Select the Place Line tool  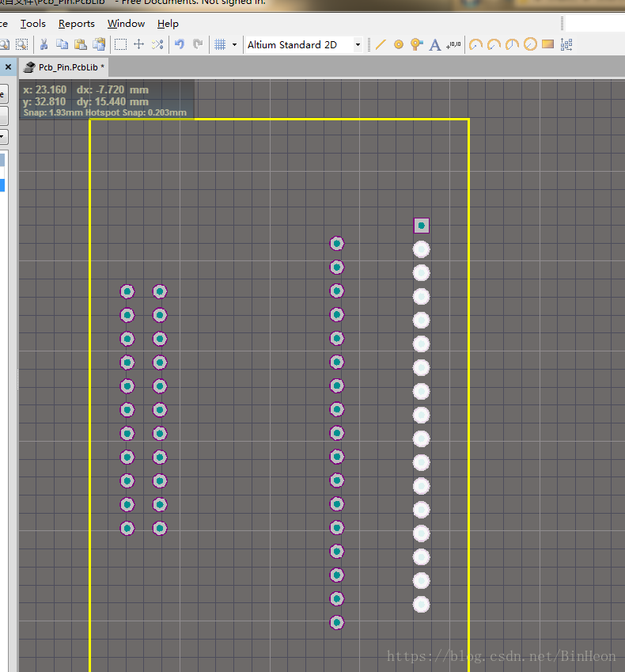point(381,44)
